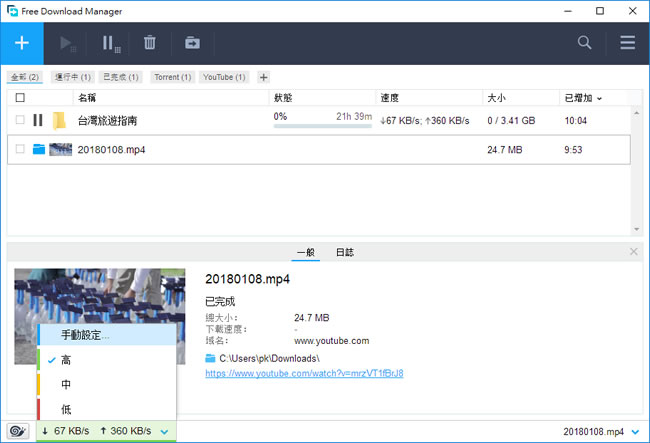
Task: Sort list by 速度 column header
Action: pos(390,98)
